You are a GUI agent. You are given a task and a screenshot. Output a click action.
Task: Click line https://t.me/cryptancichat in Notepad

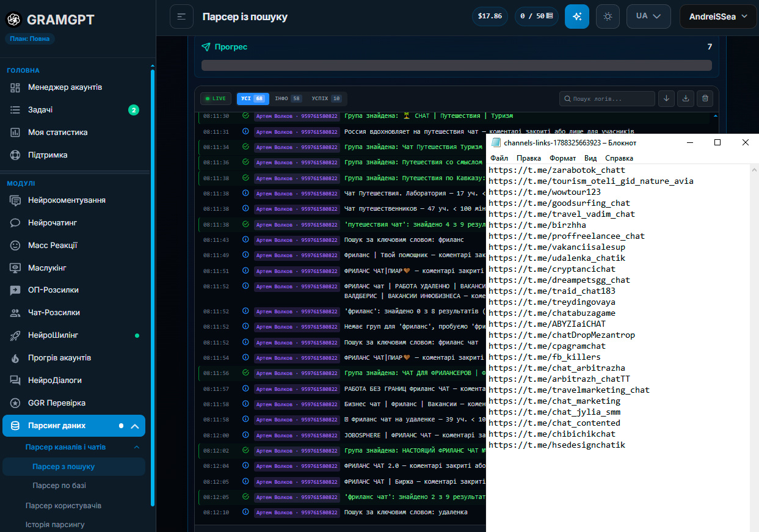552,269
